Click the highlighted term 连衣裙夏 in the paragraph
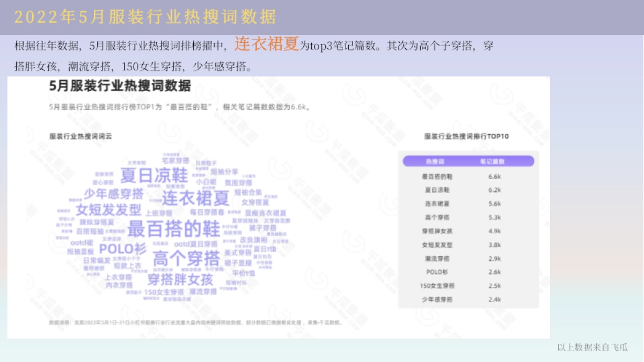Viewport: 644px width, 362px height. (x=267, y=42)
